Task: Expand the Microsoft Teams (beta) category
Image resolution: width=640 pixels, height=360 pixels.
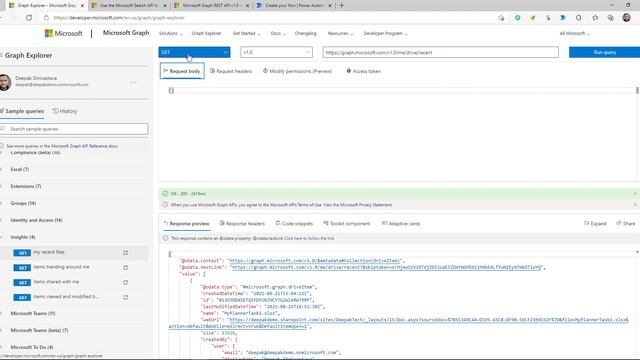Action: (x=39, y=331)
